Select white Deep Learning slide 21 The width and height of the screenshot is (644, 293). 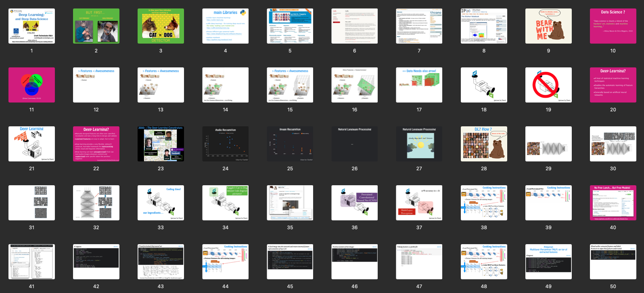(31, 144)
